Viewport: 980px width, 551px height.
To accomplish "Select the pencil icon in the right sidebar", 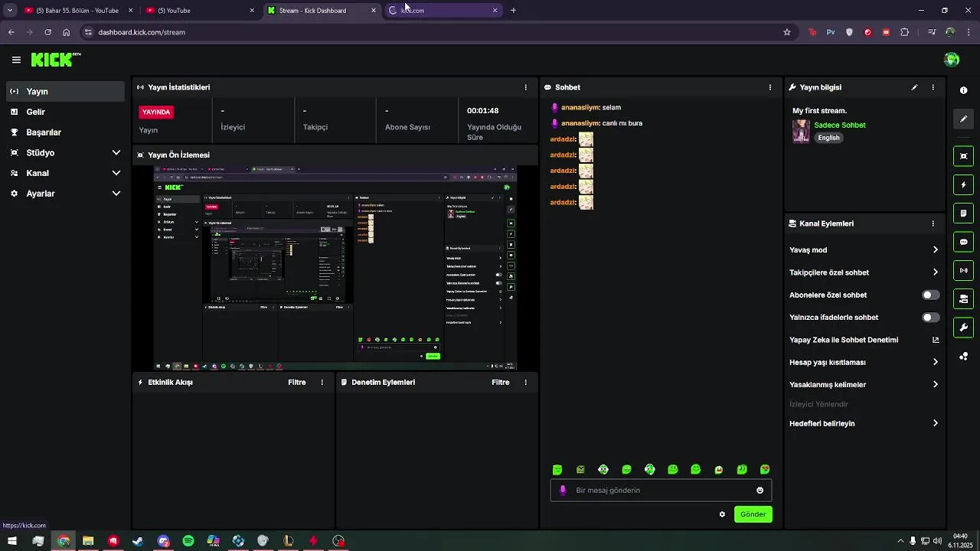I will (x=963, y=119).
